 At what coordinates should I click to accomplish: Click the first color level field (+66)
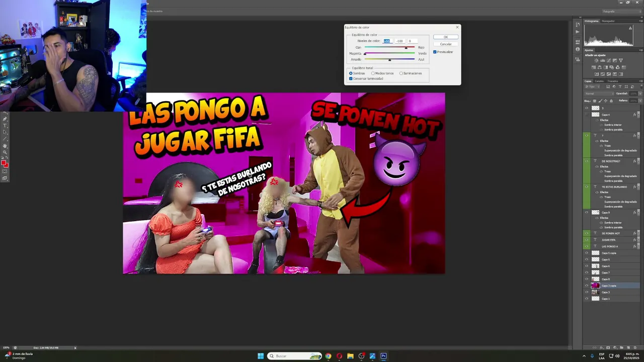coord(387,41)
